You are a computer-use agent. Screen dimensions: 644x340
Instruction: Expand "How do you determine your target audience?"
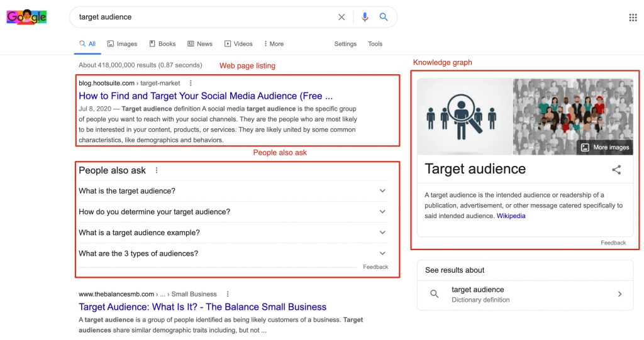[233, 212]
